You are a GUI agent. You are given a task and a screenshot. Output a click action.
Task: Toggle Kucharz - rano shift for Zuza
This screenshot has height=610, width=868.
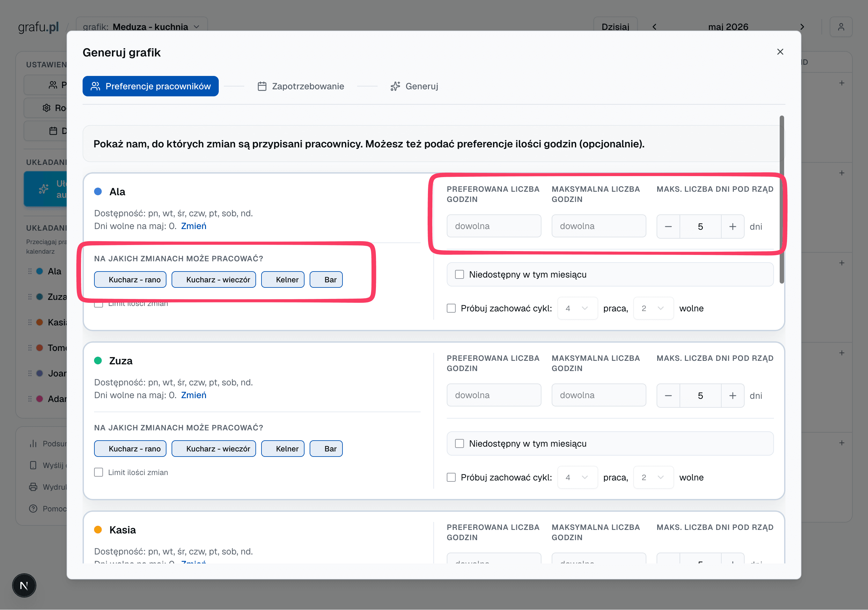(x=130, y=449)
